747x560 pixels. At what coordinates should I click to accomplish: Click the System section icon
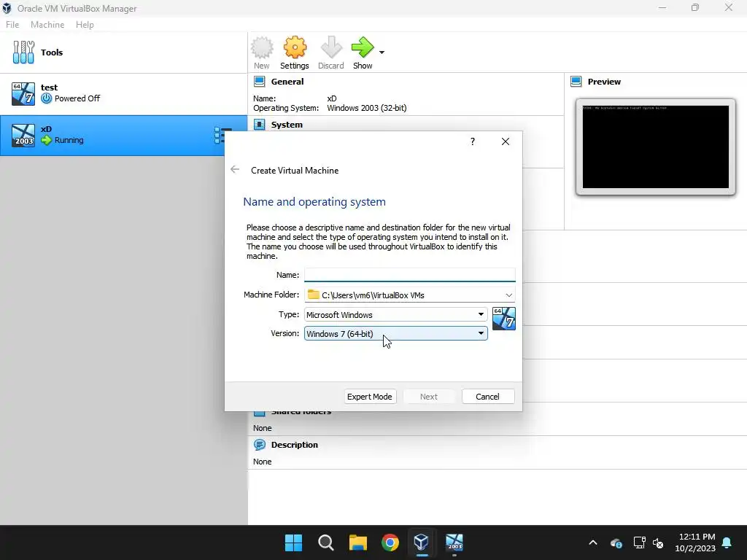click(x=259, y=125)
